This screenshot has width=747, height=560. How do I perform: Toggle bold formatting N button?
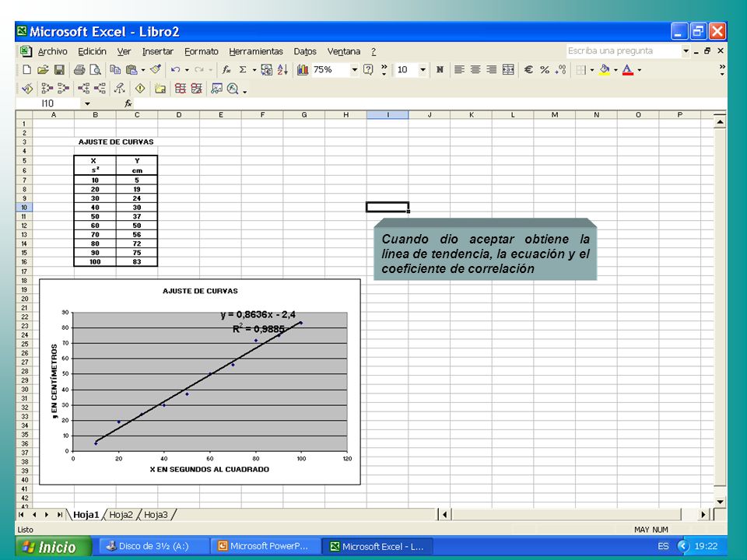[440, 70]
